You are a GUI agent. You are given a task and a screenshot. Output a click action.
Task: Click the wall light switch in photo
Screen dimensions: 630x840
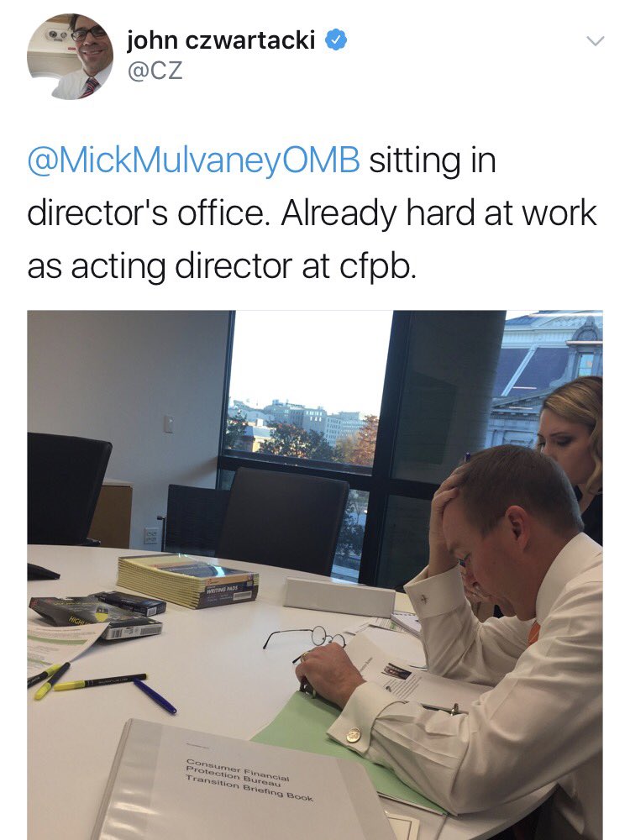coord(168,423)
